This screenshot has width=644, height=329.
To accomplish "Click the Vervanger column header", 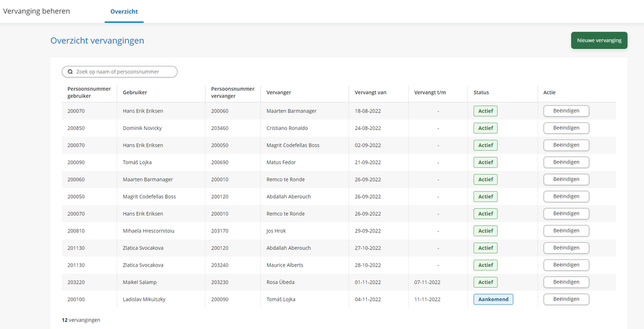I will tap(278, 92).
